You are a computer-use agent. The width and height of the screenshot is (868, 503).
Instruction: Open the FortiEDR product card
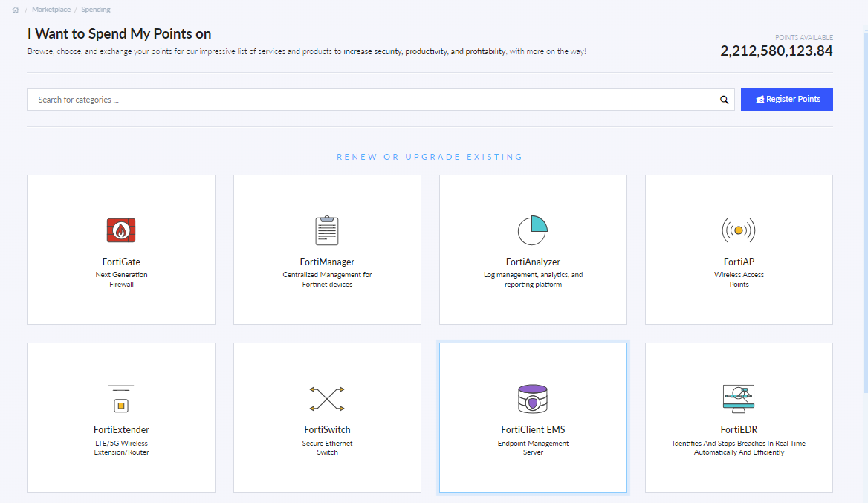point(738,417)
